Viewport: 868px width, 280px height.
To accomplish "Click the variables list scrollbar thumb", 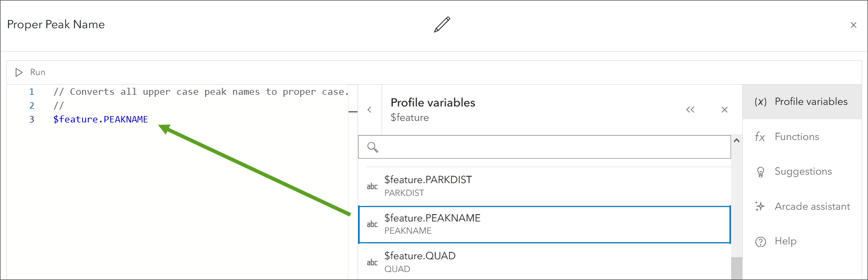I will [x=736, y=268].
